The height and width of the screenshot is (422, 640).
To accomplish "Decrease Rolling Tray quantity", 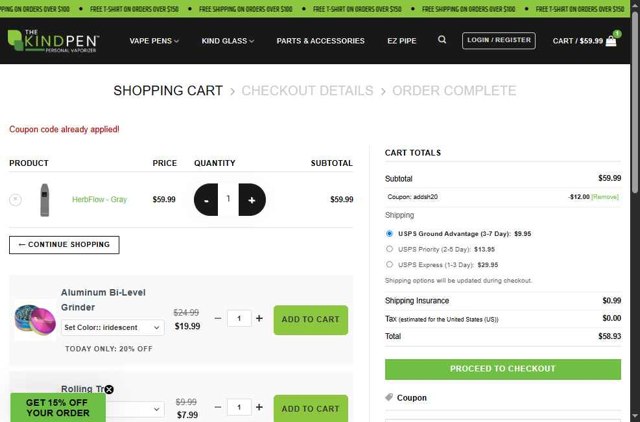I will click(x=218, y=407).
